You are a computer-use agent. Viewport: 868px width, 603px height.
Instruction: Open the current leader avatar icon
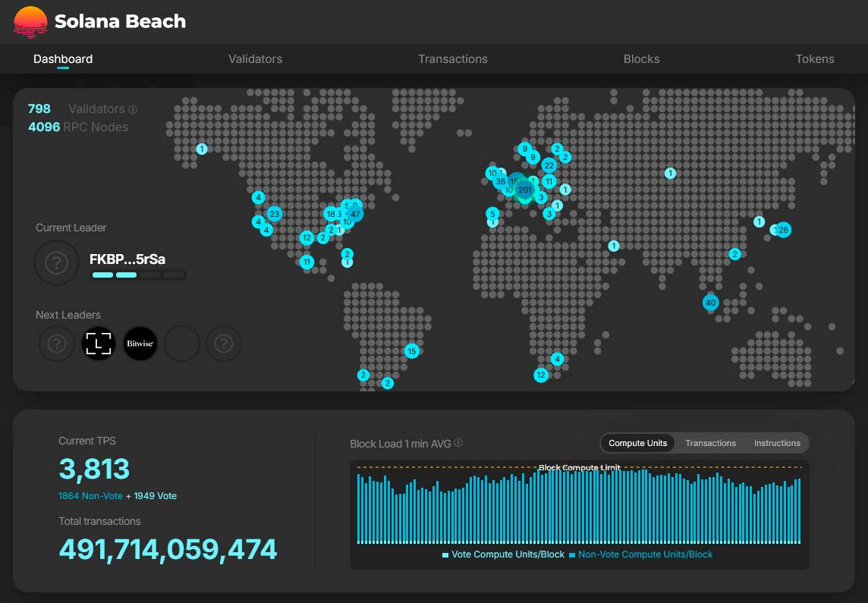[x=56, y=262]
